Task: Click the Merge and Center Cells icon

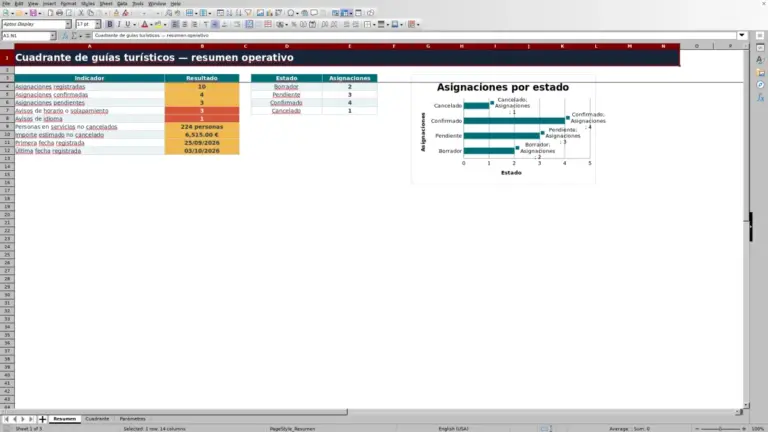Action: pyautogui.click(x=249, y=24)
